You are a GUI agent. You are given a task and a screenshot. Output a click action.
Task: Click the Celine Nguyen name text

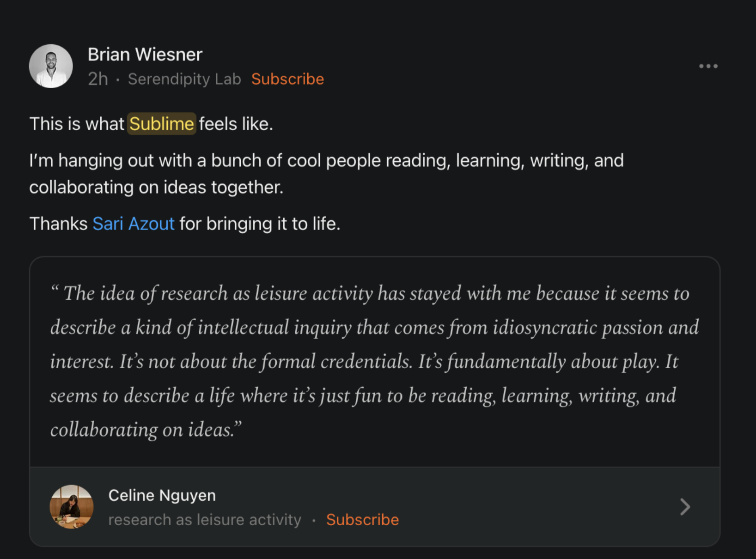tap(162, 495)
